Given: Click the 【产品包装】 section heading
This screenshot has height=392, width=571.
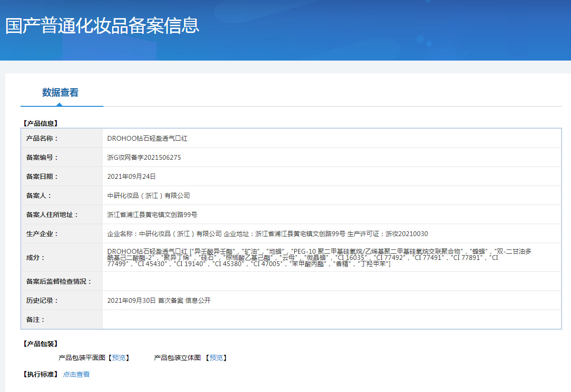Looking at the screenshot, I should (41, 343).
